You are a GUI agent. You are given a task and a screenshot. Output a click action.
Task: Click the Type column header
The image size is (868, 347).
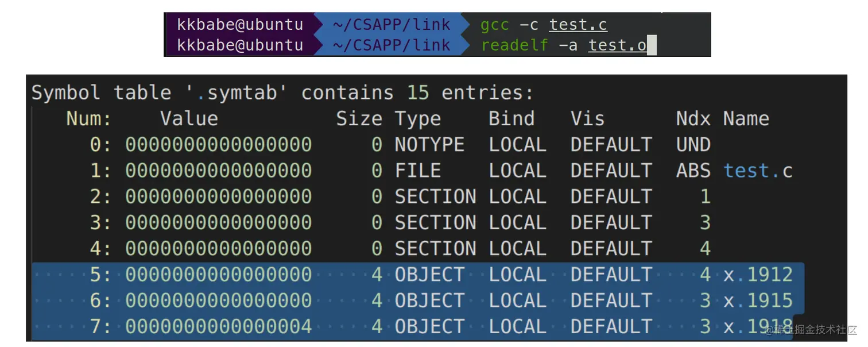[x=418, y=119]
